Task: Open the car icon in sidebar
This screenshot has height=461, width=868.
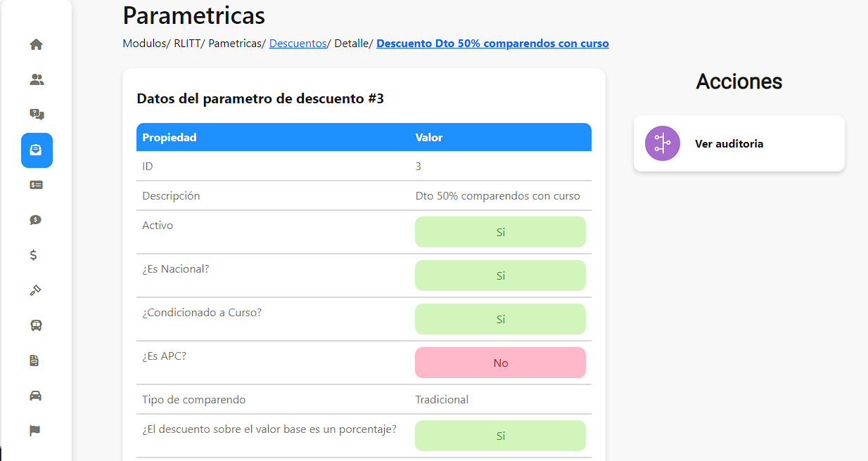Action: click(36, 396)
